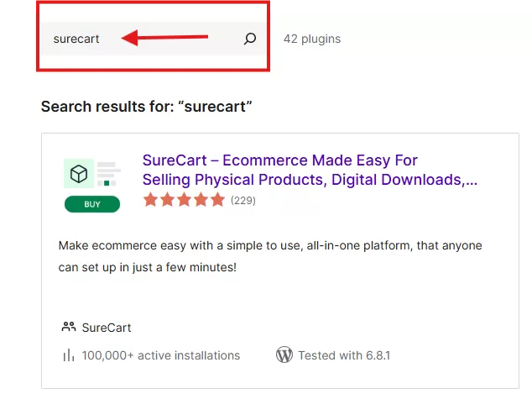This screenshot has width=532, height=399.
Task: Open the SureCart author name link
Action: (107, 328)
